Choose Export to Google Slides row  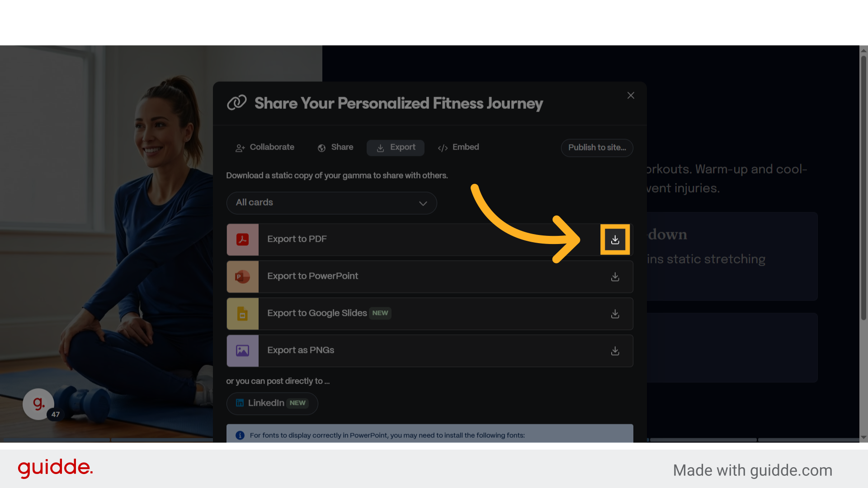point(430,314)
